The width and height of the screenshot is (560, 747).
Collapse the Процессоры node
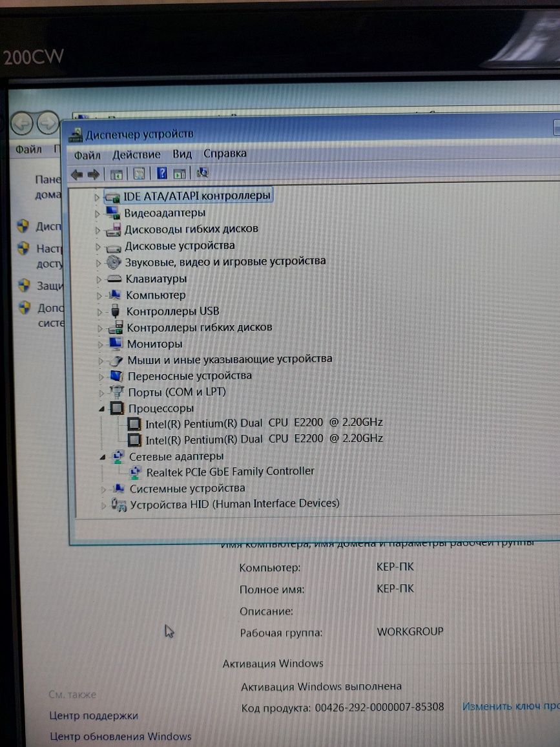coord(101,409)
